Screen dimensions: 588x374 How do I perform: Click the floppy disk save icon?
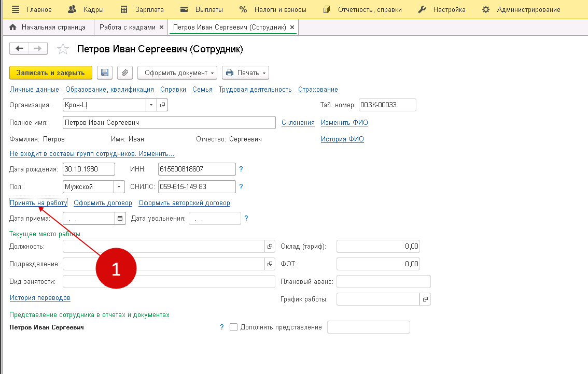point(104,73)
